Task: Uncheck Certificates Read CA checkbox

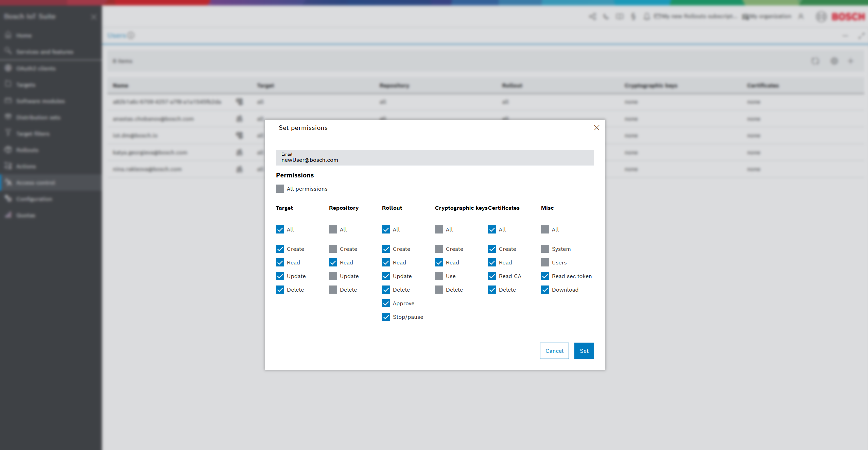Action: pos(492,276)
